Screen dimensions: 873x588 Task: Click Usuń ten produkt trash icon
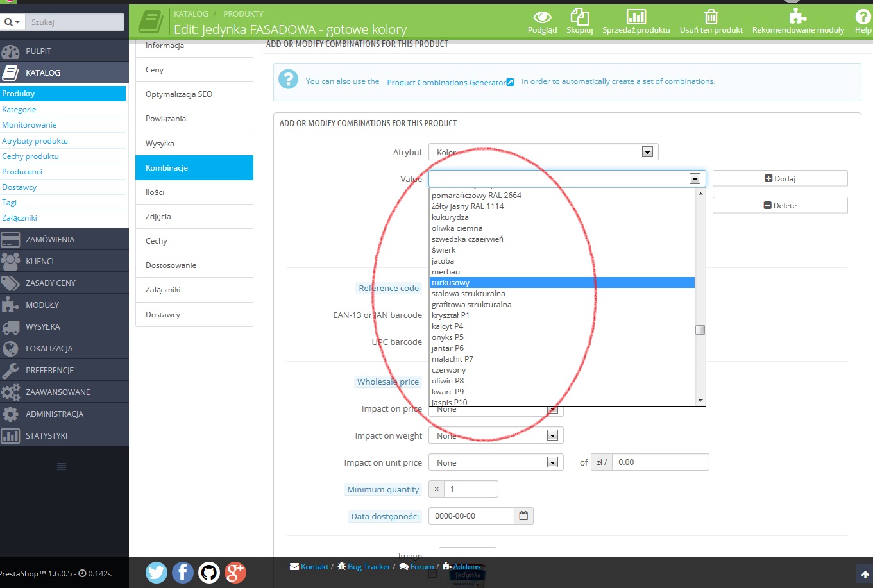tap(711, 17)
